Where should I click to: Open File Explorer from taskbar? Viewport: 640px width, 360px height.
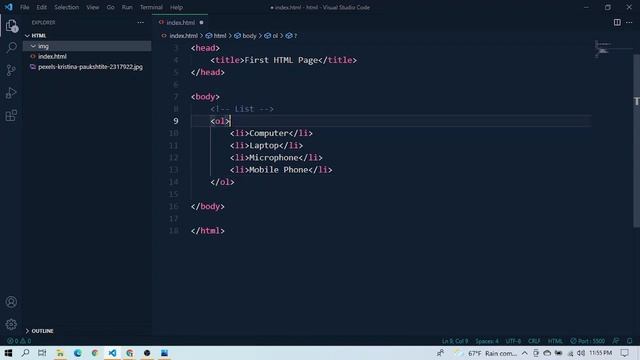pos(60,353)
